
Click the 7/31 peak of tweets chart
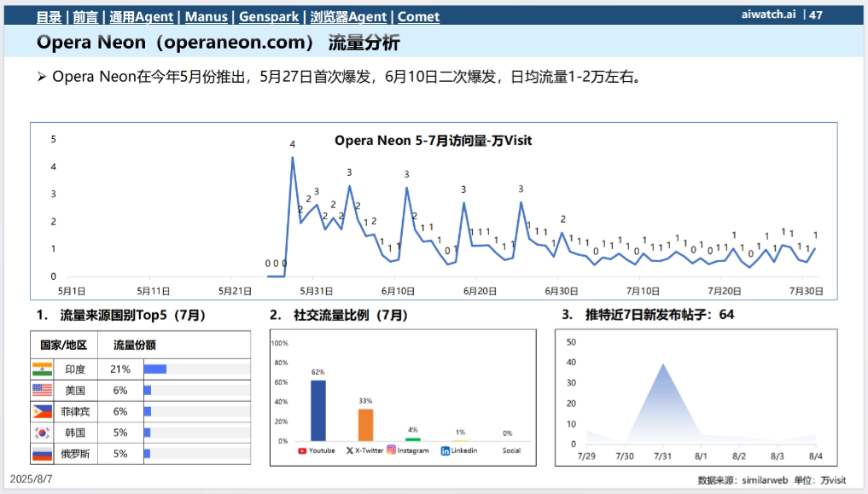click(663, 364)
